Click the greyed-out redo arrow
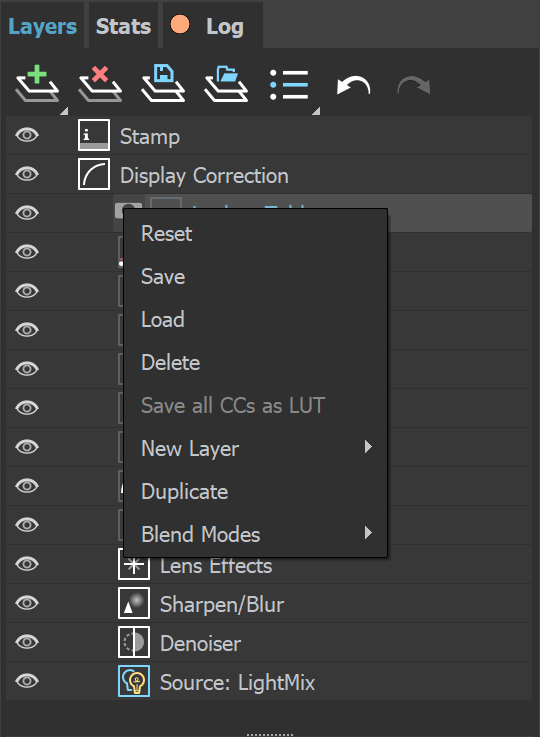Viewport: 540px width, 737px height. [x=414, y=86]
